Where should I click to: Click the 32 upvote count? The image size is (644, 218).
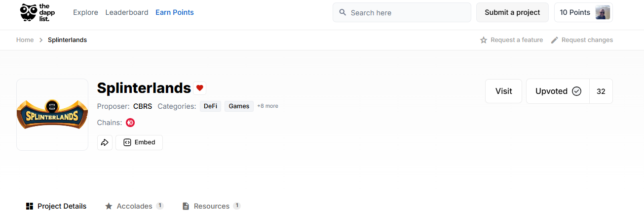pos(601,91)
